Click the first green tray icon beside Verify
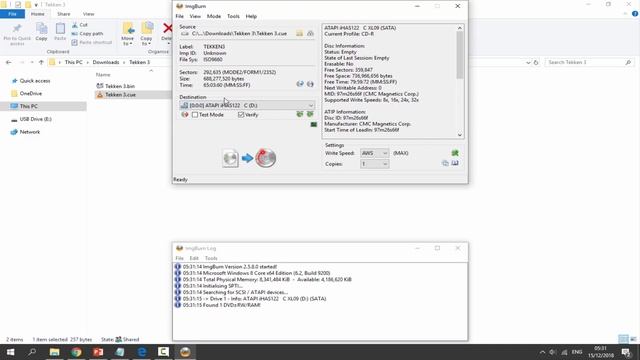This screenshot has height=360, width=640. click(300, 114)
